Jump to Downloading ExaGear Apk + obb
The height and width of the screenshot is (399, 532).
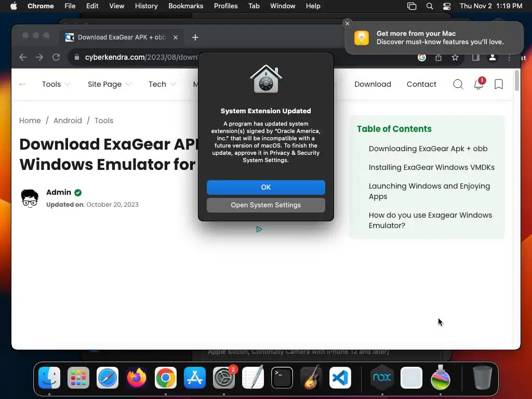(x=428, y=149)
